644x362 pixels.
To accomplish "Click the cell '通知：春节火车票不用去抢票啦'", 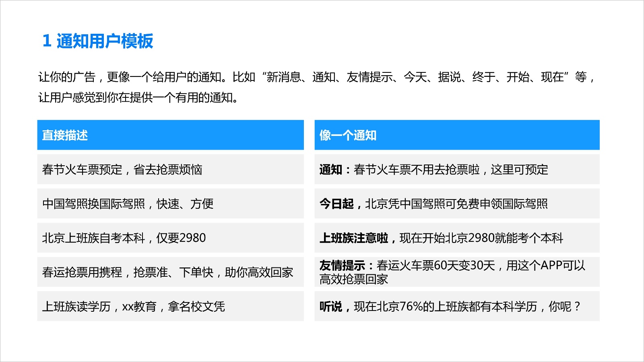I will (x=457, y=169).
